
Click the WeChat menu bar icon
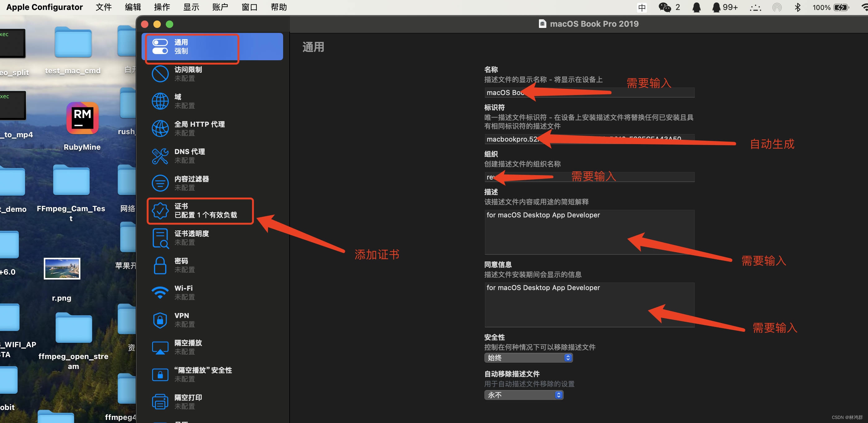tap(664, 7)
